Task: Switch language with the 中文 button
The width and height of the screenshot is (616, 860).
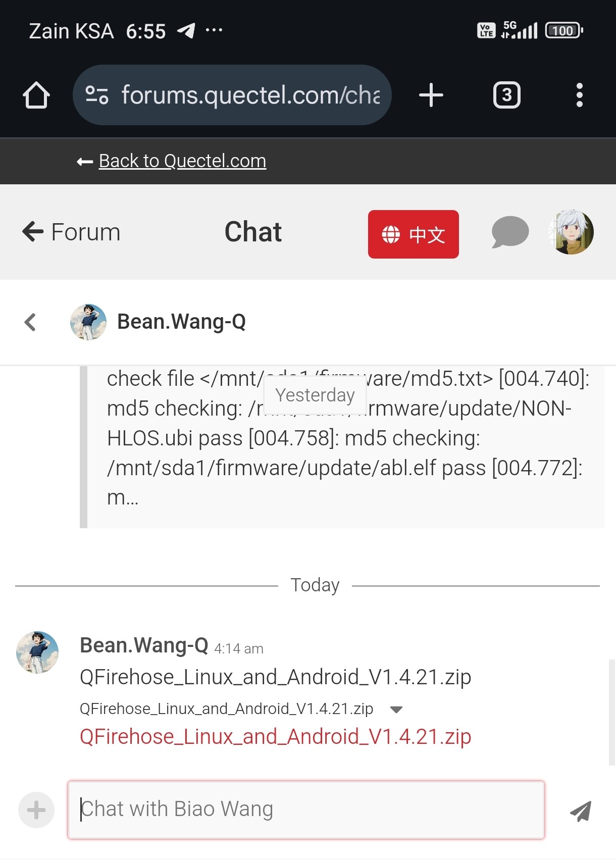Action: coord(414,234)
